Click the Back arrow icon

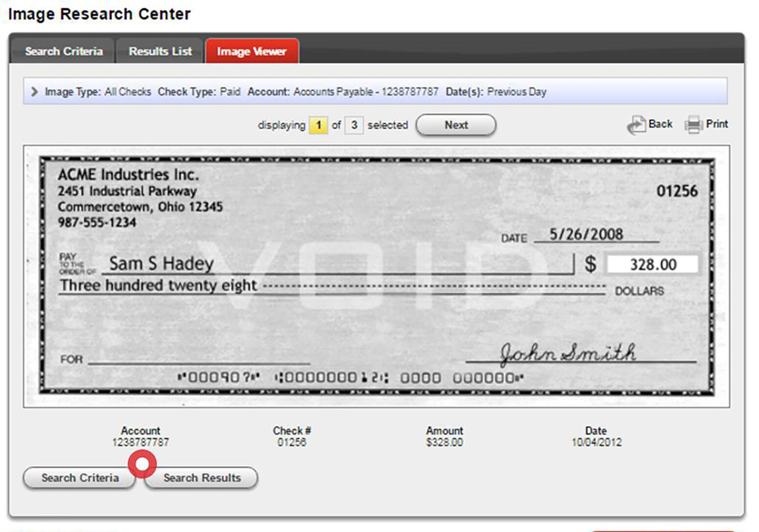point(636,125)
